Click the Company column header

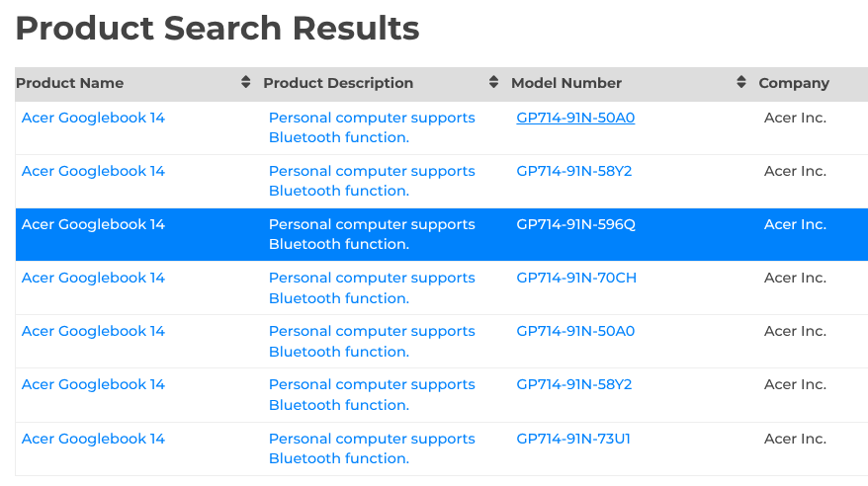794,83
